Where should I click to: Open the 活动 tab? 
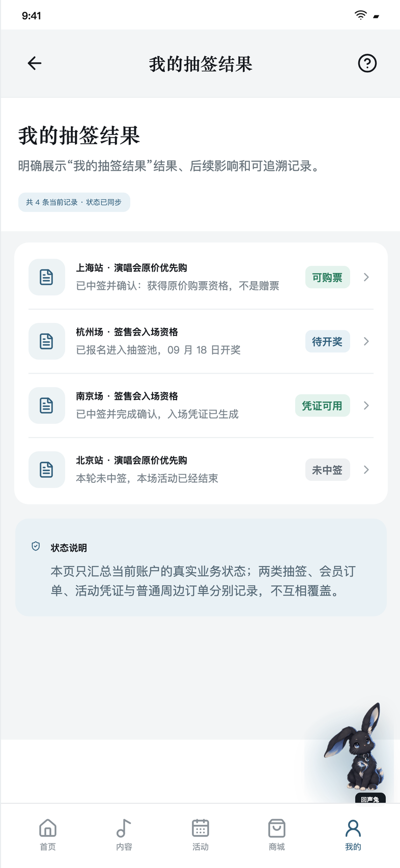point(201,835)
